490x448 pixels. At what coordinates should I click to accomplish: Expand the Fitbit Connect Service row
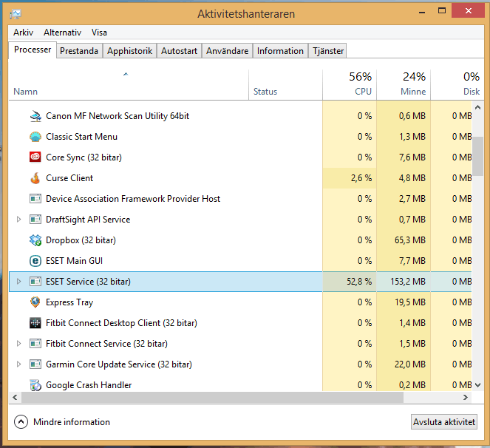click(x=18, y=344)
